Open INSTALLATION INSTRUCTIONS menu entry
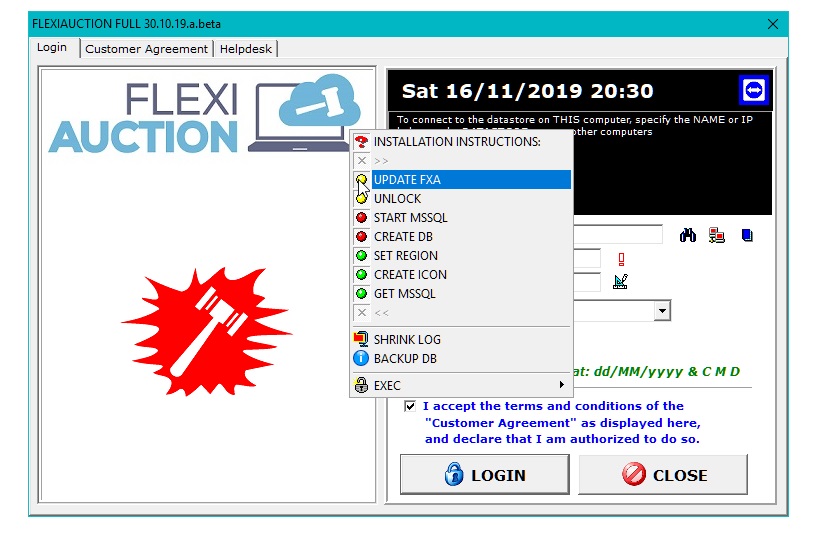Image resolution: width=813 pixels, height=533 pixels. [x=461, y=142]
